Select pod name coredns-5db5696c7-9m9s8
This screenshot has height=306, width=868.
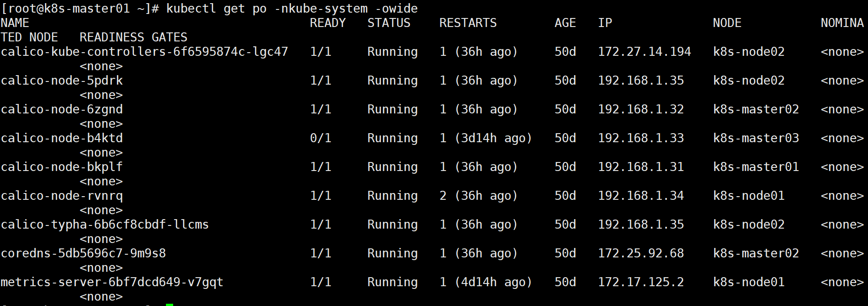click(x=83, y=253)
